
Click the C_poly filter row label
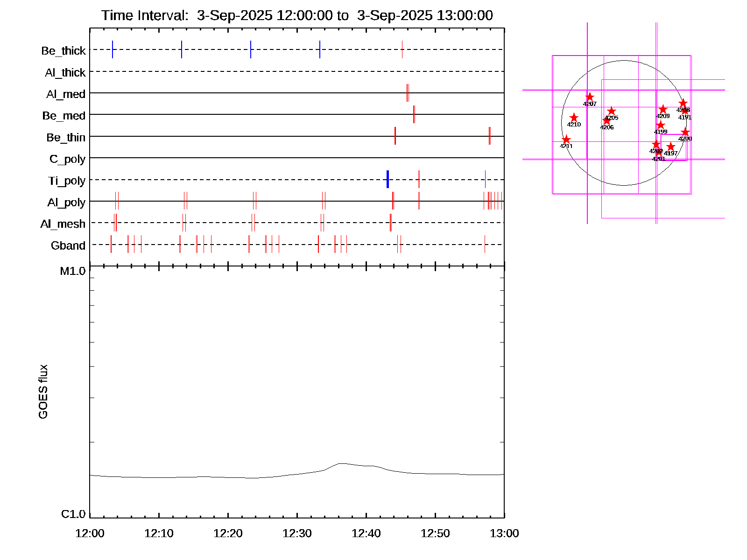click(67, 159)
